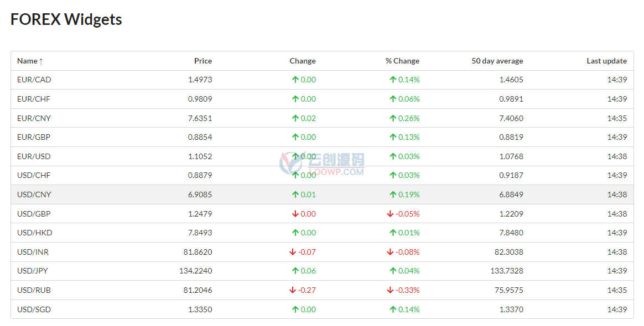The height and width of the screenshot is (326, 644).
Task: Click the EUR/GBP price value 0.8854
Action: (x=200, y=138)
